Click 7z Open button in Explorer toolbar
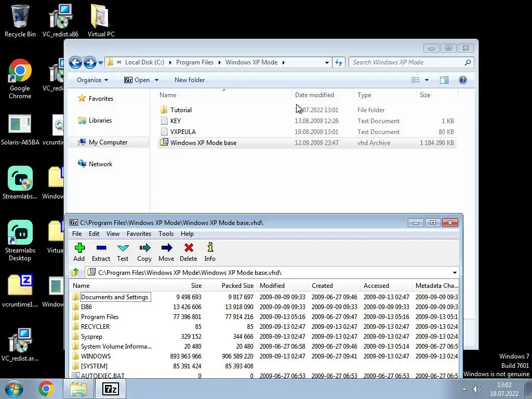The height and width of the screenshot is (399, 532). [137, 80]
